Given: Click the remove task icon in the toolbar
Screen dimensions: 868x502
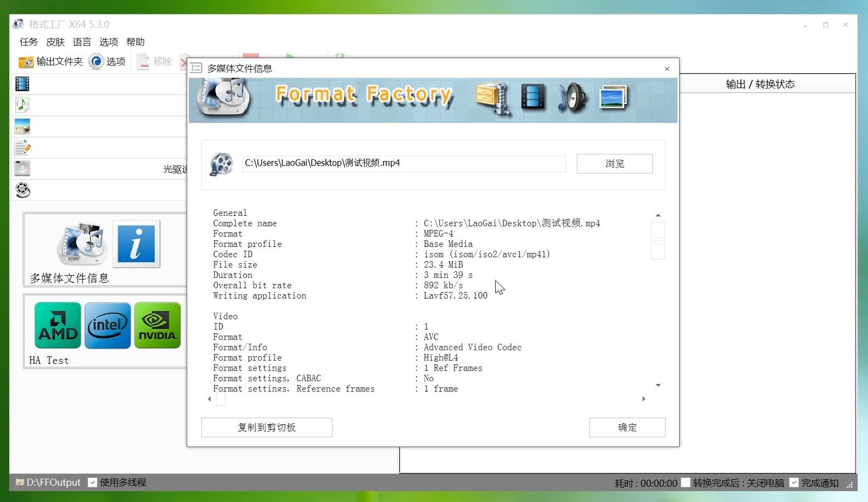Looking at the screenshot, I should (143, 61).
